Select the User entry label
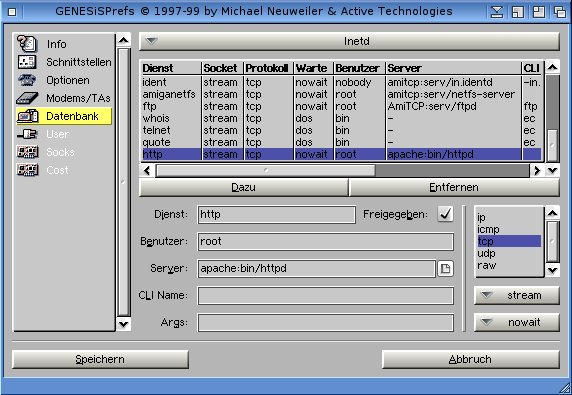Screen dimensions: 572x395 tap(57, 134)
